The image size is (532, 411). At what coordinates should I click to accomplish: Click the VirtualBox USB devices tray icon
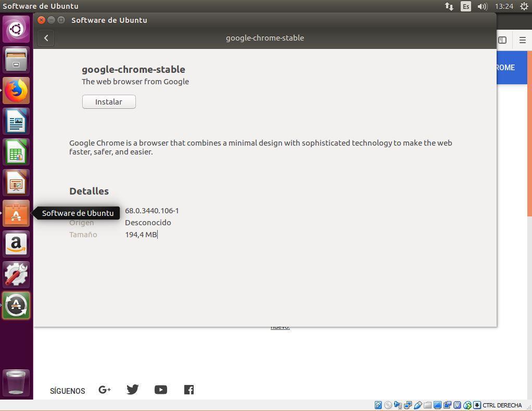(x=418, y=405)
